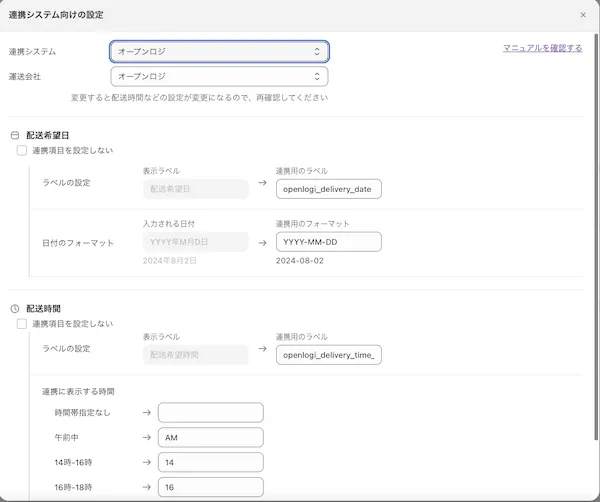Click the 午前中 field containing AM
The image size is (600, 502).
(210, 437)
